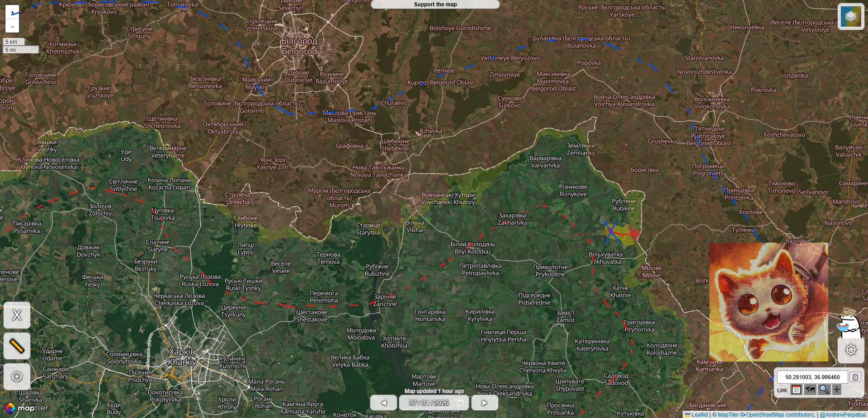The image size is (868, 418).
Task: Click the Vilkhuvatka village label
Action: tap(605, 258)
